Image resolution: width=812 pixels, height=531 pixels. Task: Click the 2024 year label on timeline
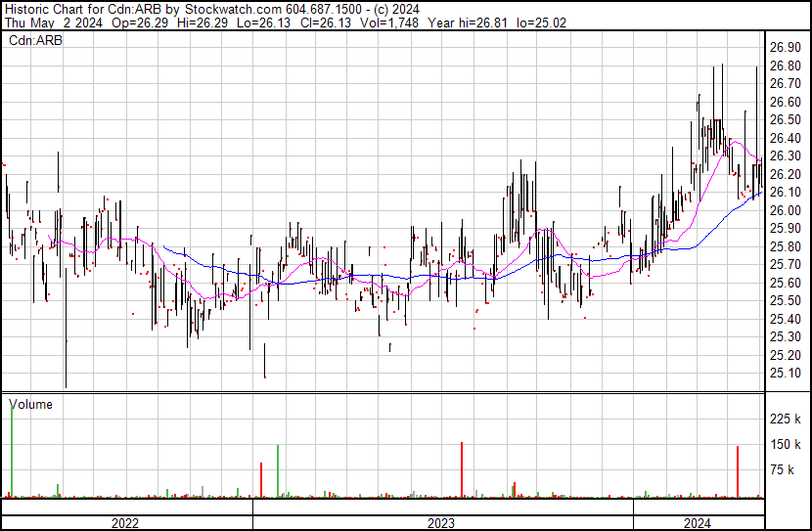(697, 523)
